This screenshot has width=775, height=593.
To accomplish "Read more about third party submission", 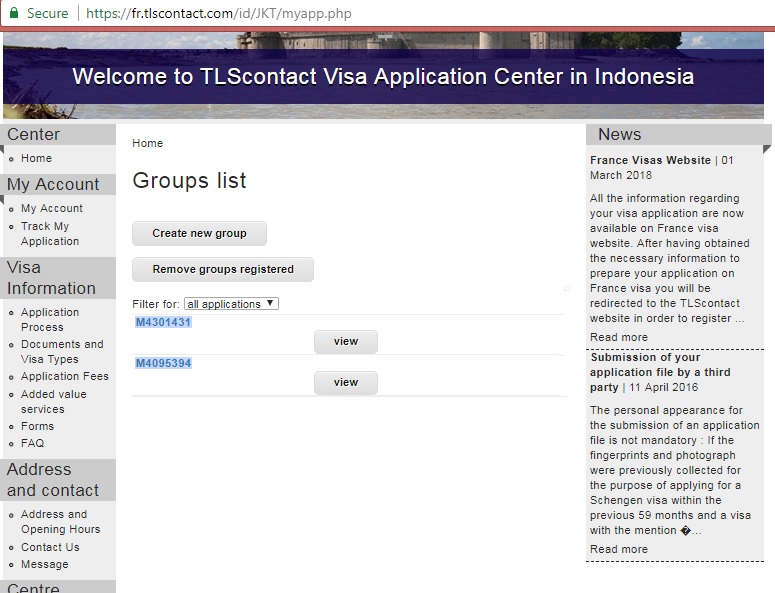I will coord(618,549).
